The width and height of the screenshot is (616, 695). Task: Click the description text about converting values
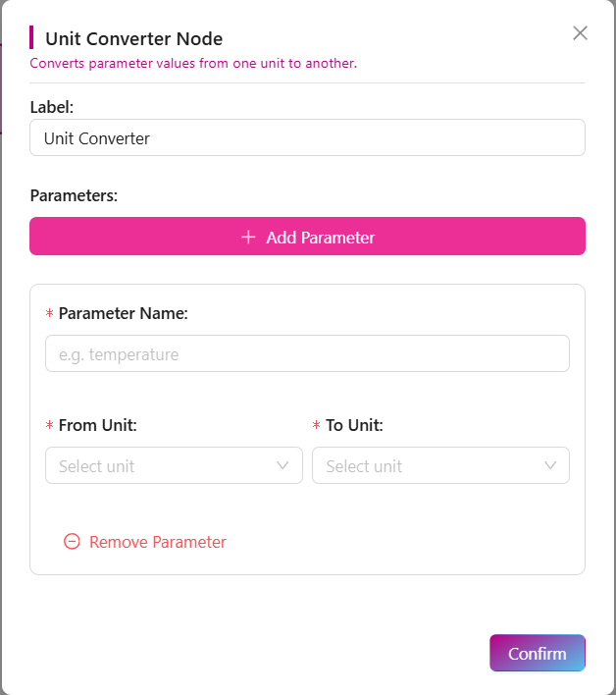[193, 64]
